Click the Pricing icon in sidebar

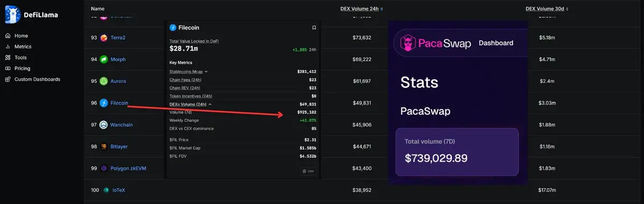[8, 68]
